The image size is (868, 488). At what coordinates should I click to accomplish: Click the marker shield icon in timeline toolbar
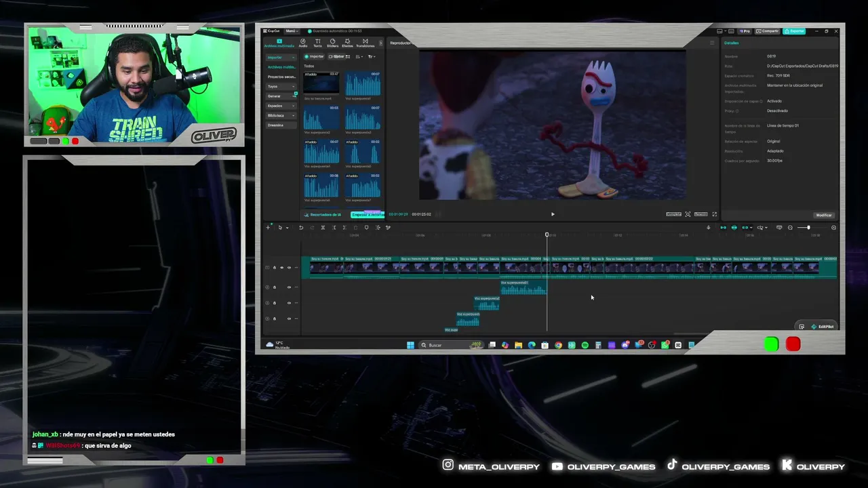(x=367, y=228)
